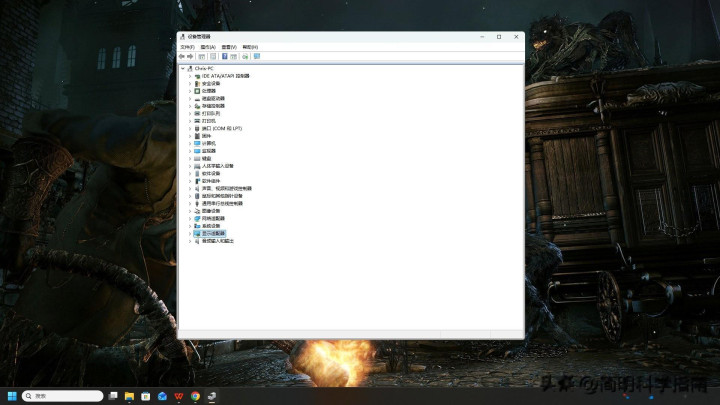Open File Explorer from the taskbar
The image size is (720, 405).
click(130, 396)
